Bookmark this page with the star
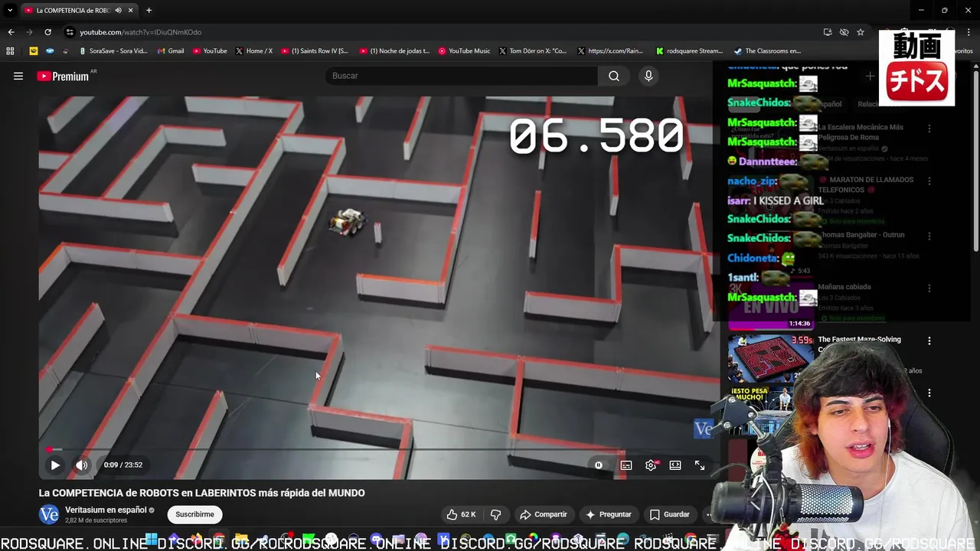This screenshot has width=980, height=551. tap(861, 32)
